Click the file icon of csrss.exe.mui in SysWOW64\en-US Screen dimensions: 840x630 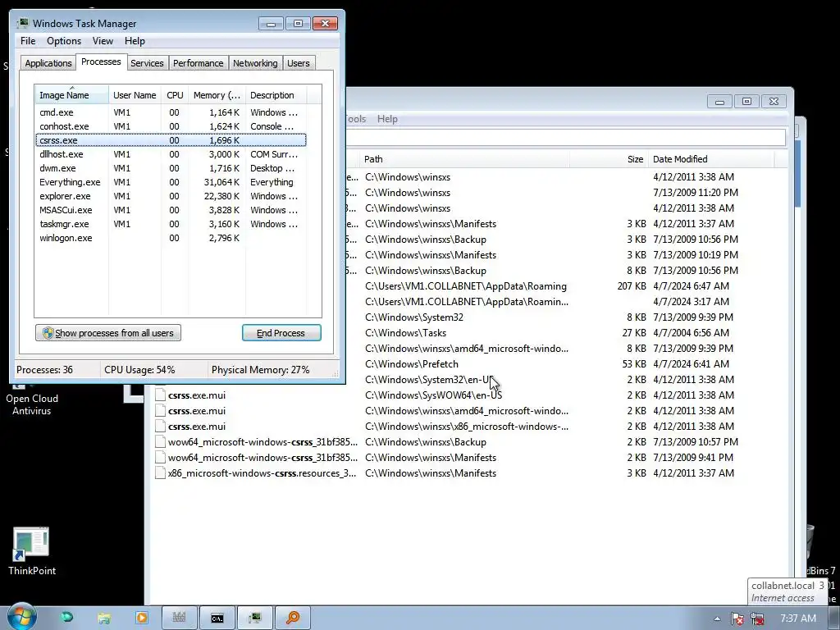tap(160, 395)
